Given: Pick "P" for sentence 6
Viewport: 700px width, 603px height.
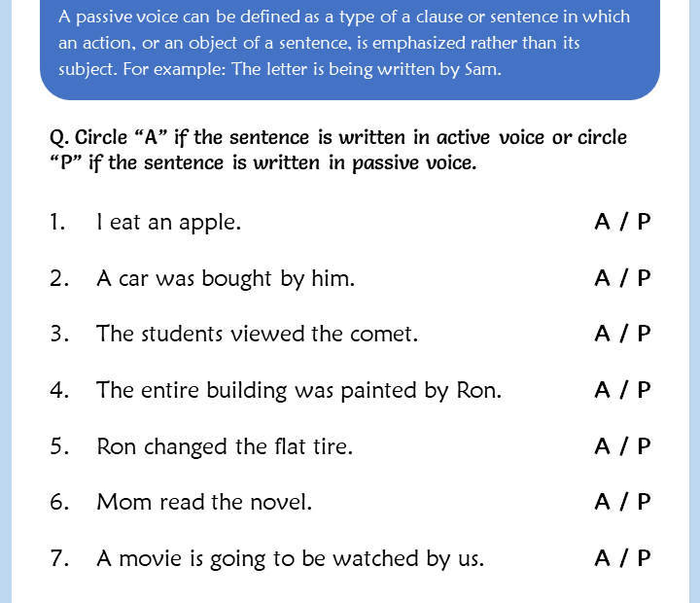Looking at the screenshot, I should 643,503.
